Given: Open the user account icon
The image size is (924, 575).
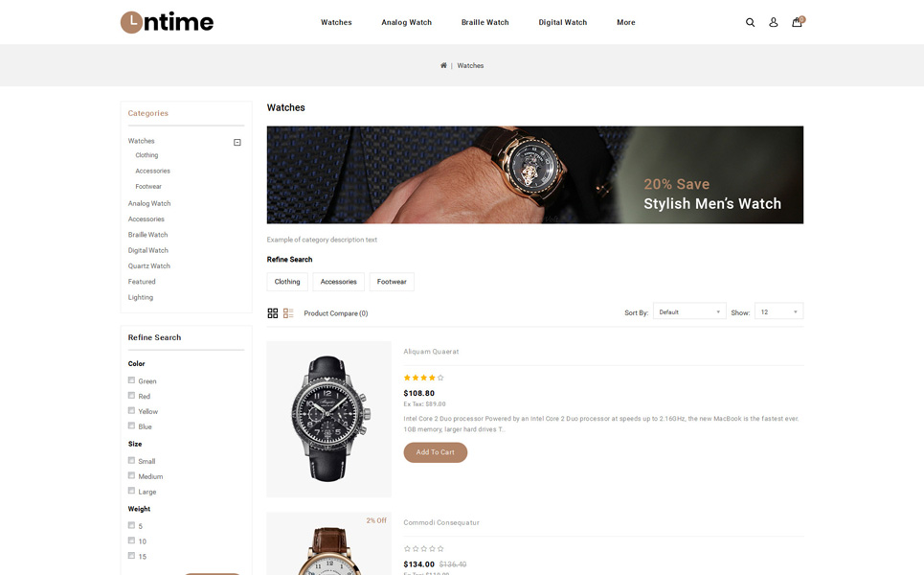Looking at the screenshot, I should pos(773,22).
